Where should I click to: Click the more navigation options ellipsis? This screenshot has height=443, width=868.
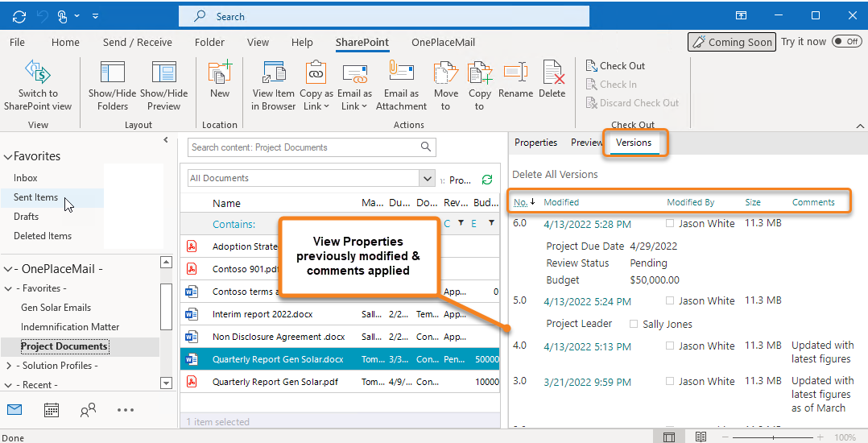tap(126, 410)
